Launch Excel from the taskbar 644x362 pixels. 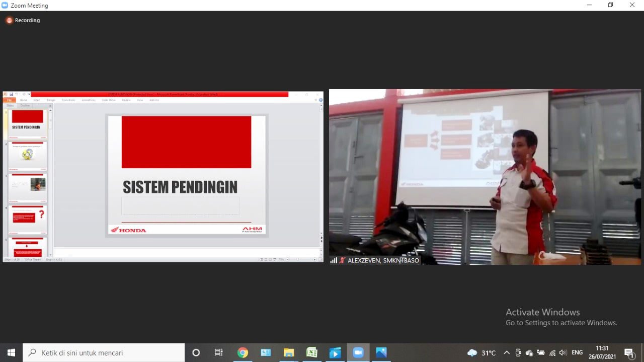312,352
